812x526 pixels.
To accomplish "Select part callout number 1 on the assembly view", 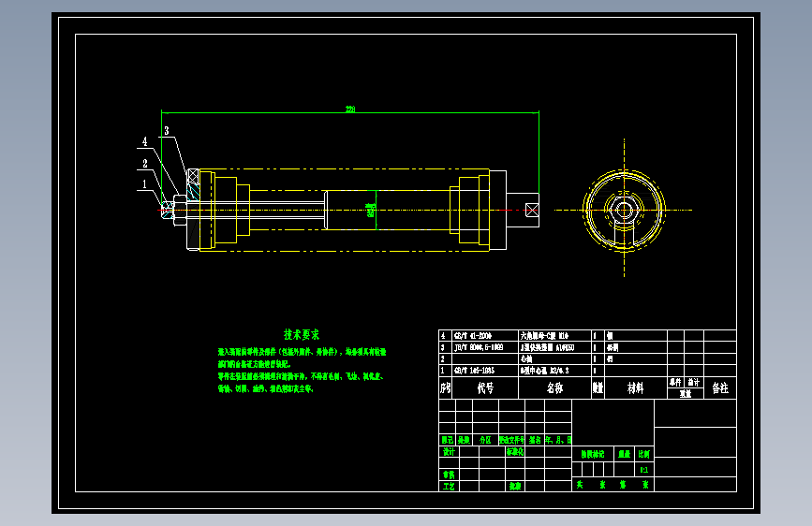I will 144,184.
